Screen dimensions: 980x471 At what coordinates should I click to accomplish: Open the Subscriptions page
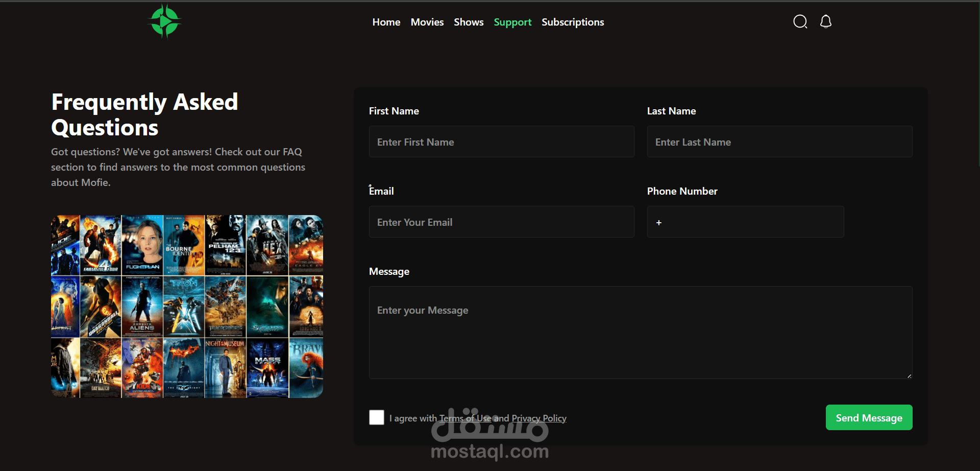[x=573, y=22]
